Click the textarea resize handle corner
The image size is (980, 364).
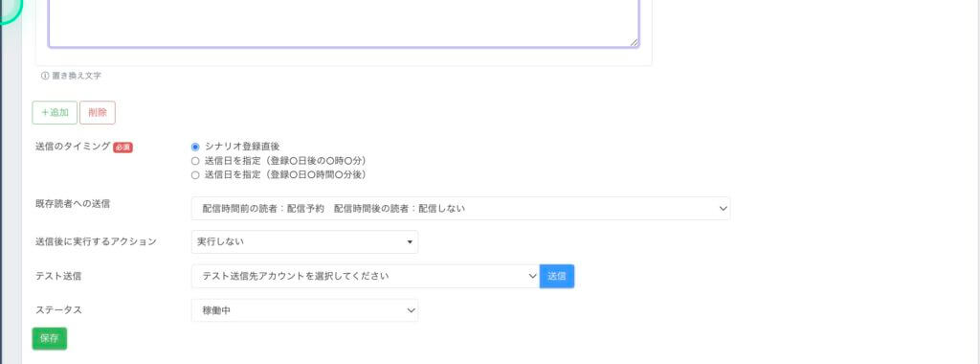pos(634,42)
